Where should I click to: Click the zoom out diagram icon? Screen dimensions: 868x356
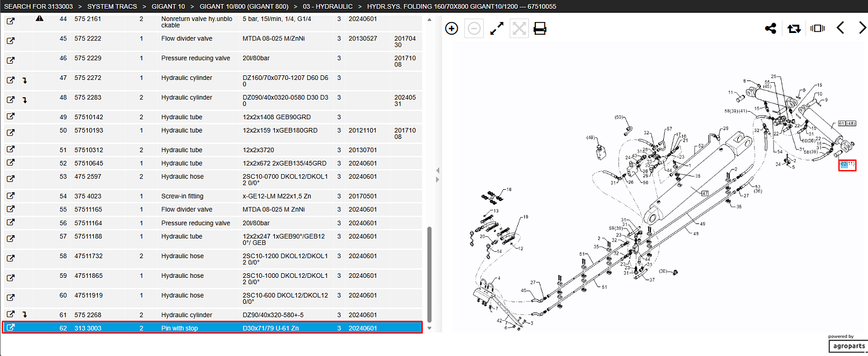(474, 28)
